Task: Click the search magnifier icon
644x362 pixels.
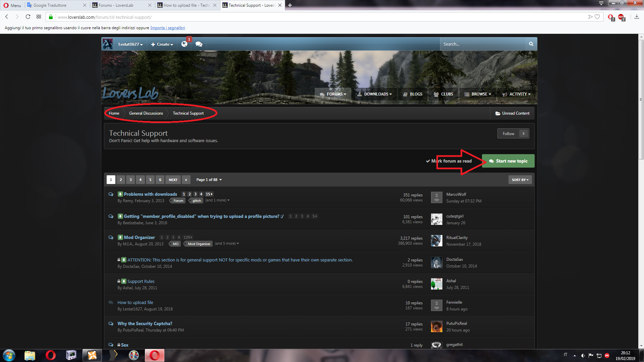Action: pos(531,44)
